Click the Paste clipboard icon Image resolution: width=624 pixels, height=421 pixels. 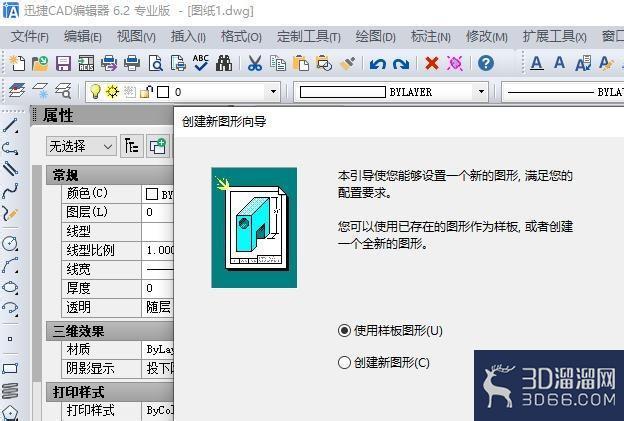click(x=300, y=63)
